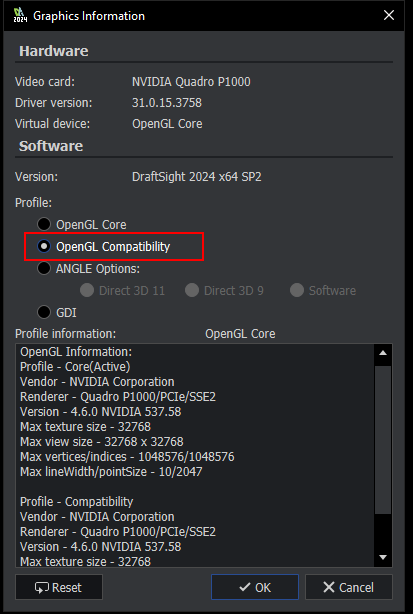413x614 pixels.
Task: Click the Cancel button
Action: (349, 587)
